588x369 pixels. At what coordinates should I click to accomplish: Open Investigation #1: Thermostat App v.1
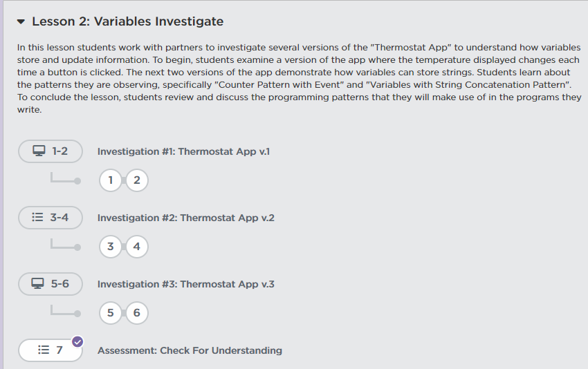pos(183,151)
